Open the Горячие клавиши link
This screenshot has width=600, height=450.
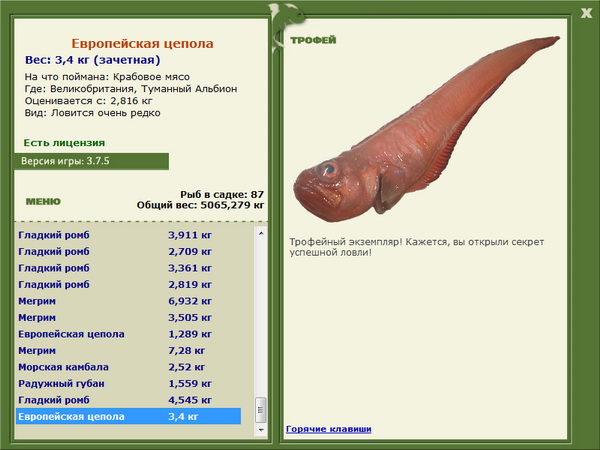point(329,429)
